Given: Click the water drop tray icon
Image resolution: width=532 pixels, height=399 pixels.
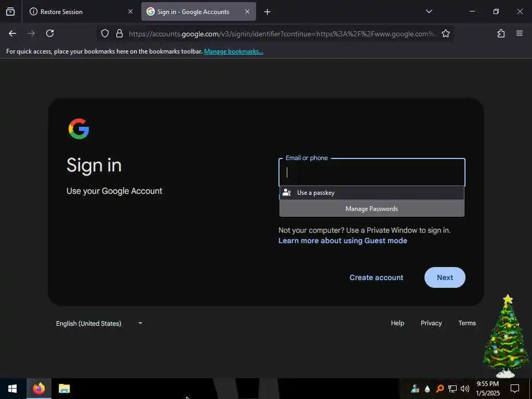Looking at the screenshot, I should (427, 389).
